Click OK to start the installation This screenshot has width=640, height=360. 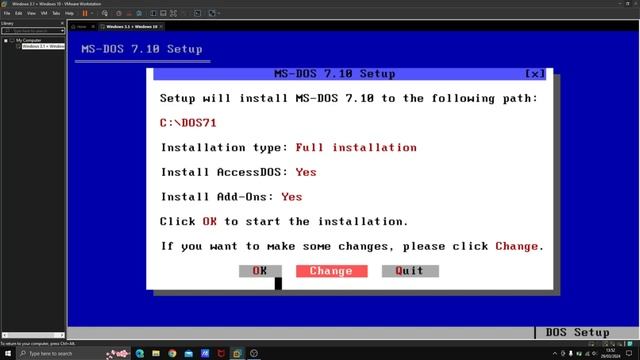coord(260,271)
